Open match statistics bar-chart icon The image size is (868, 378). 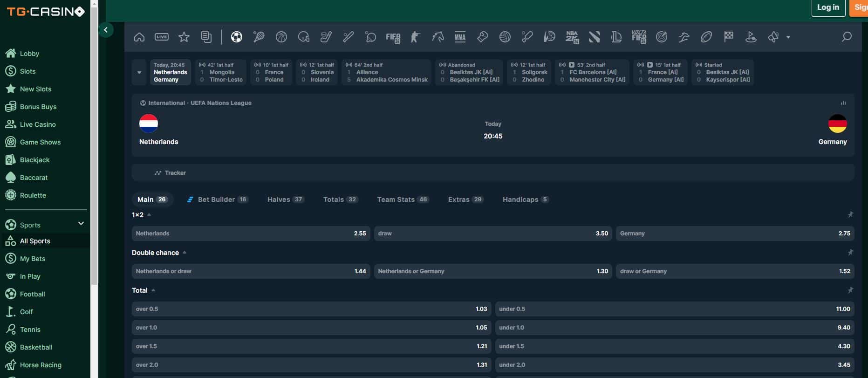click(x=843, y=103)
